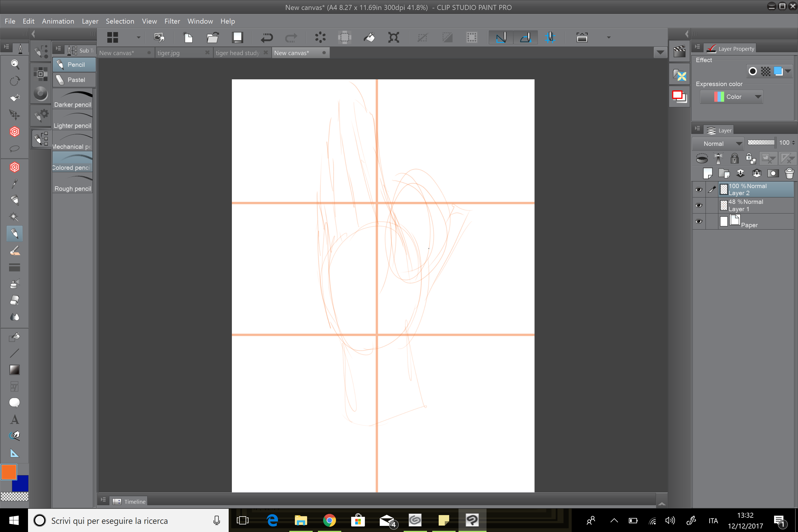
Task: Enable transparent pixel lock on Layer 2
Action: (750, 158)
